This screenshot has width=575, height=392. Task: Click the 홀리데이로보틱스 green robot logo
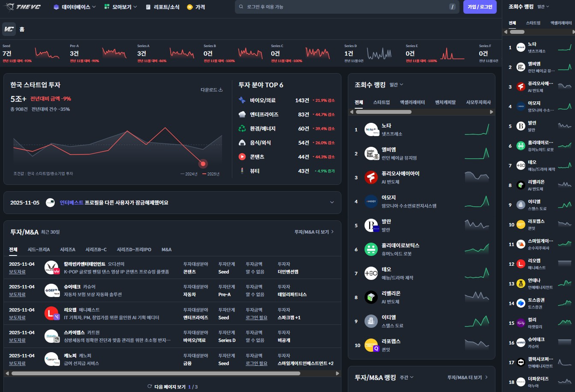click(371, 249)
